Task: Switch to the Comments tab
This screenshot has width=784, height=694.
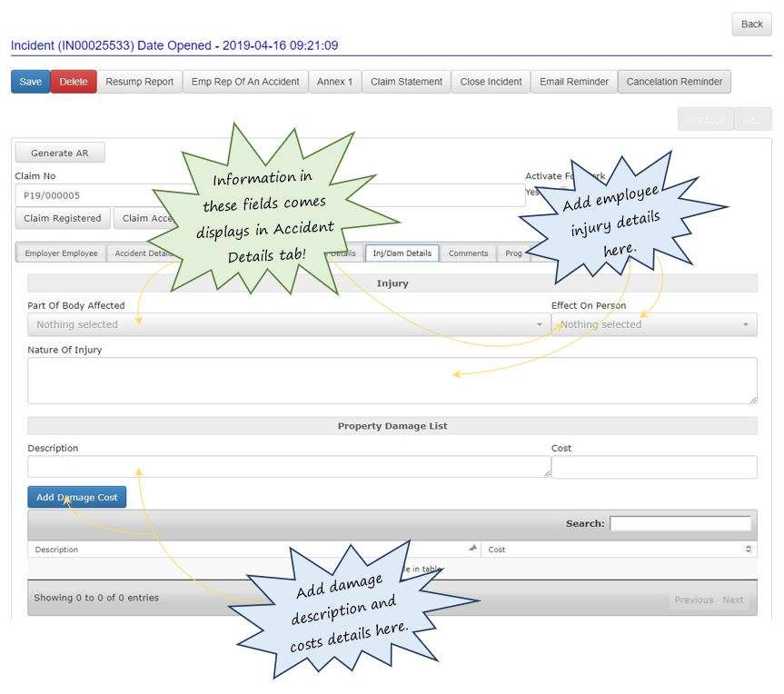Action: coord(468,253)
